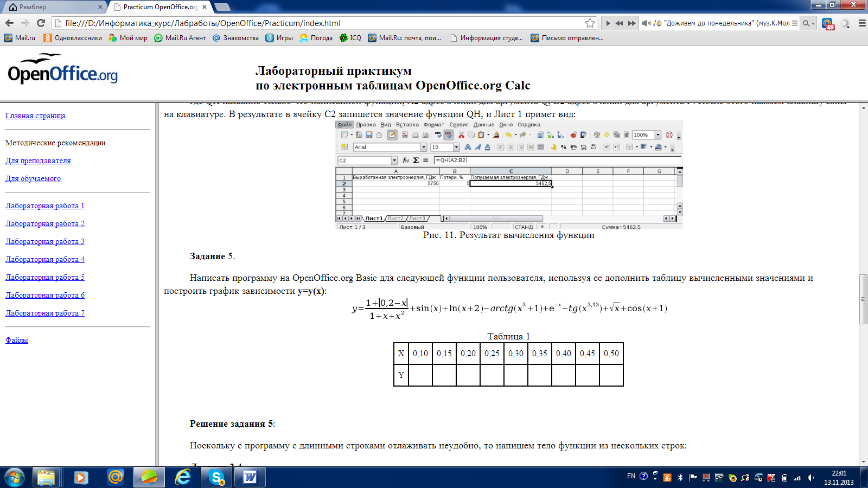
Task: Open Лабораторная работа 4
Action: pyautogui.click(x=45, y=259)
